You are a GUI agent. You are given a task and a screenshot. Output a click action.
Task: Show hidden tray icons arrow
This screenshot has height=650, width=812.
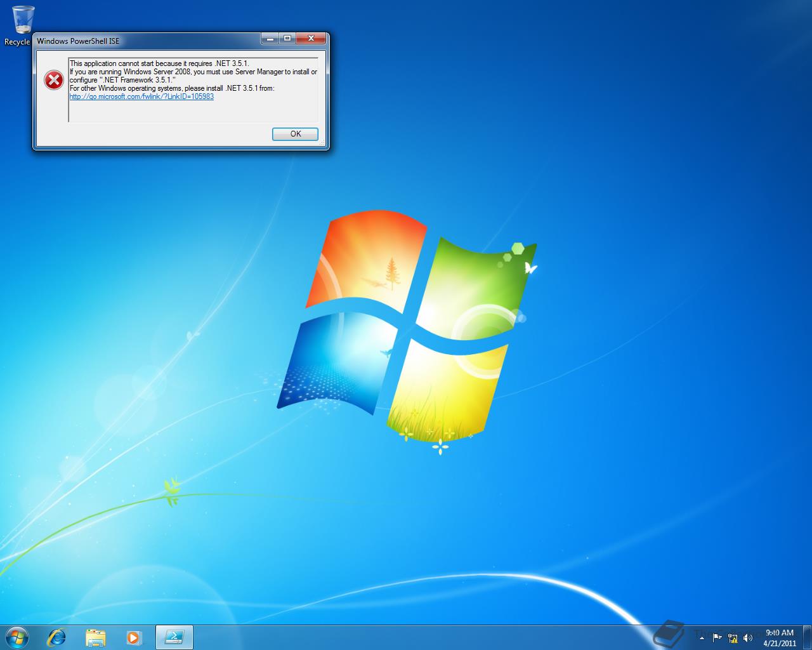[702, 637]
